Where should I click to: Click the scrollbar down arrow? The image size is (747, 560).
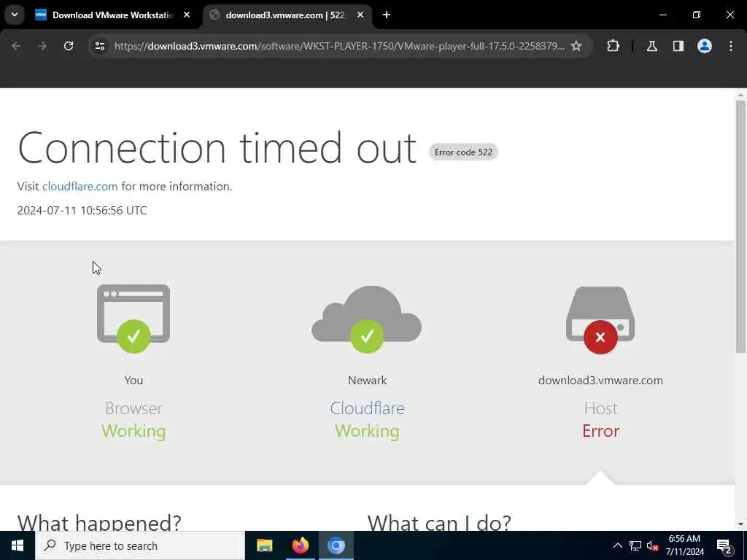click(740, 524)
